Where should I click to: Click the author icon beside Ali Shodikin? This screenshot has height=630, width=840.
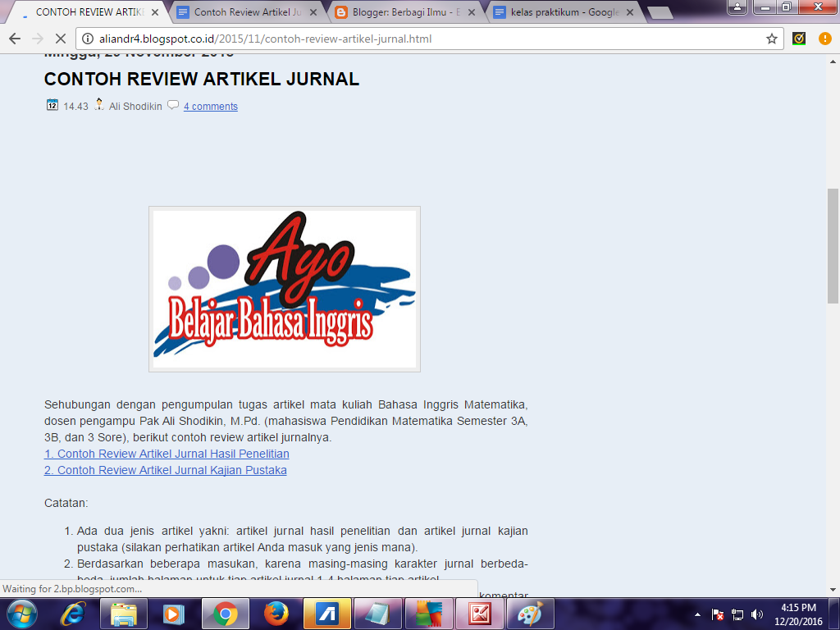tap(99, 104)
